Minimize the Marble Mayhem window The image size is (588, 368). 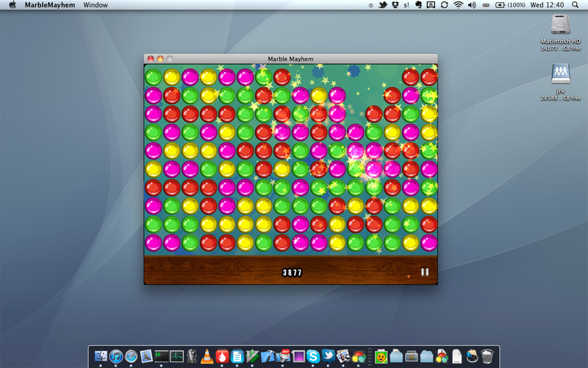coord(160,59)
